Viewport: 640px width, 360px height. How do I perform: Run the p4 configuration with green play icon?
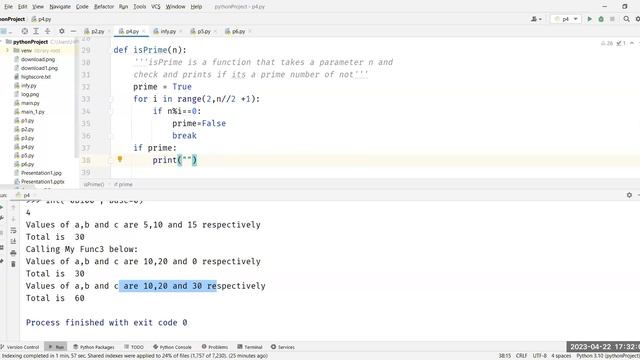coord(589,19)
